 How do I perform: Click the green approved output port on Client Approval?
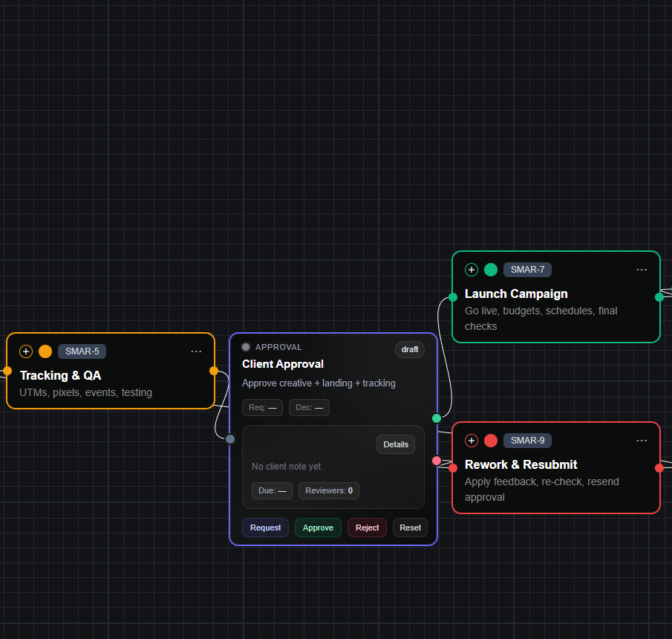pos(437,418)
